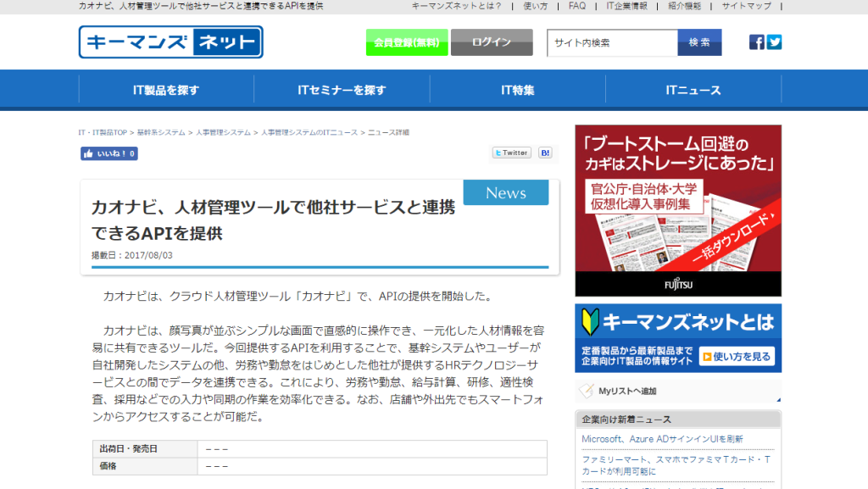
Task: Open the ITセミナーを探す menu
Action: (342, 90)
